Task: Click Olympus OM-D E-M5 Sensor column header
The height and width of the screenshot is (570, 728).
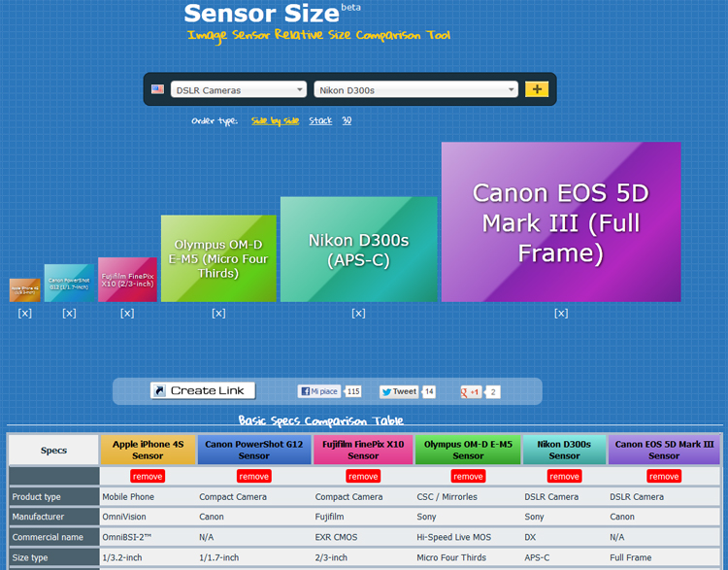Action: click(468, 450)
